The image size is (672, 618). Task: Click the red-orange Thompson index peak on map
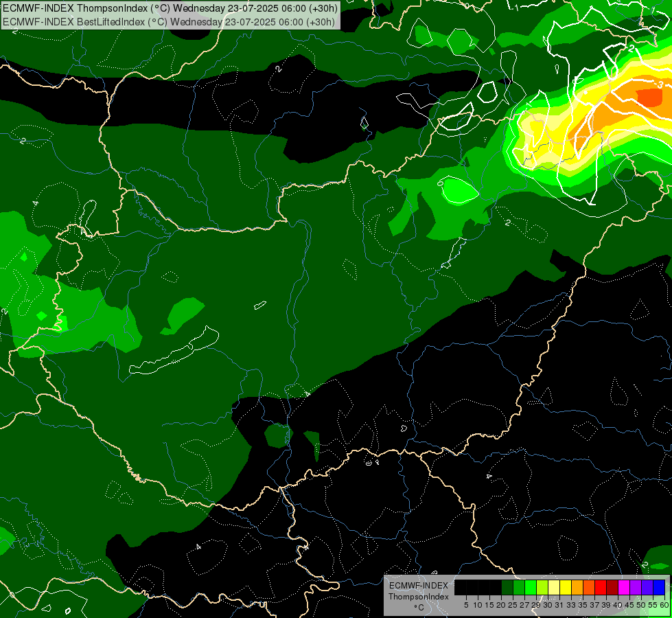[x=649, y=98]
